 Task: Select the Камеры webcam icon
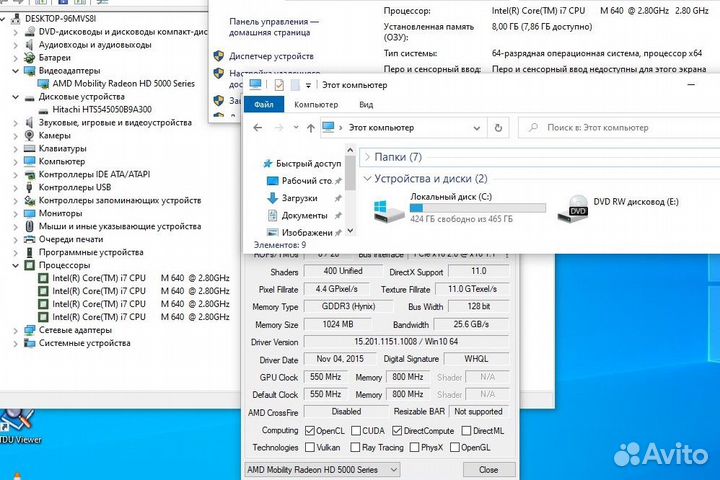coord(30,136)
